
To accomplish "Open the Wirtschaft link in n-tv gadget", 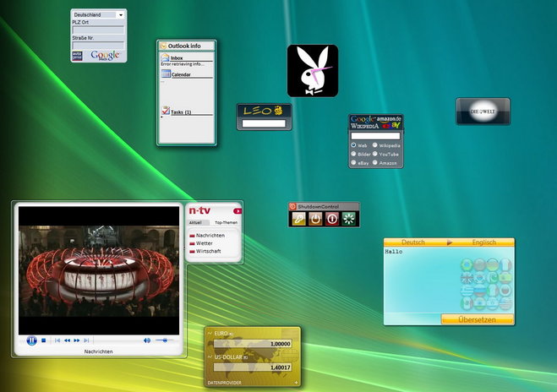I will [x=208, y=251].
